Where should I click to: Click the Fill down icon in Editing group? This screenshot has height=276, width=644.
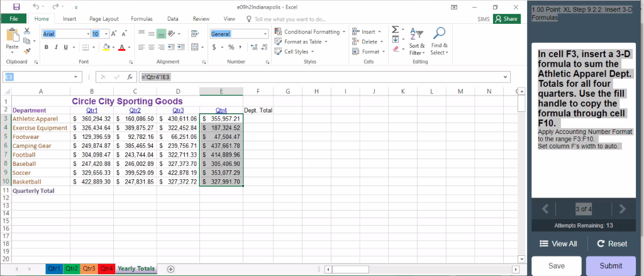[395, 40]
